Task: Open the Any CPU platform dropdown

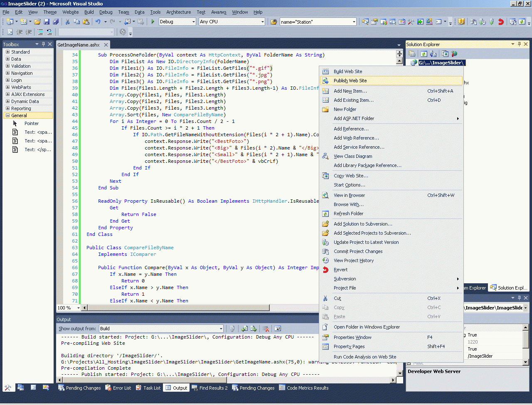Action: [x=262, y=22]
